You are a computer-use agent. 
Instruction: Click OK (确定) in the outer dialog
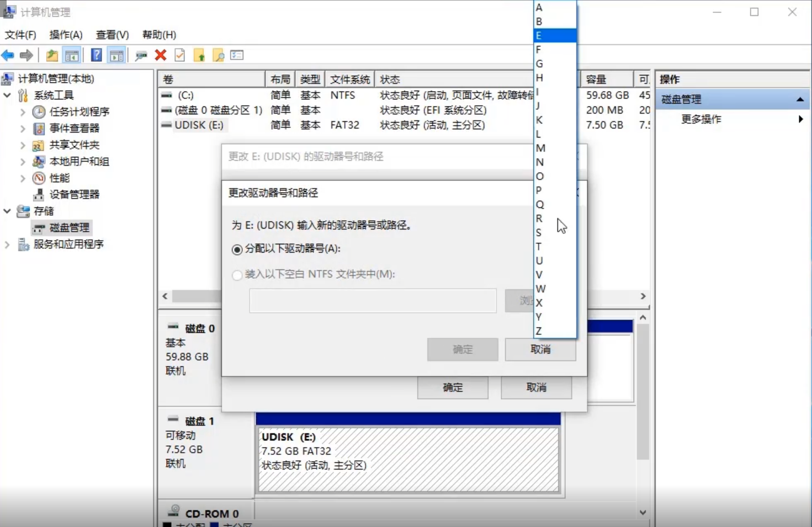(x=453, y=387)
